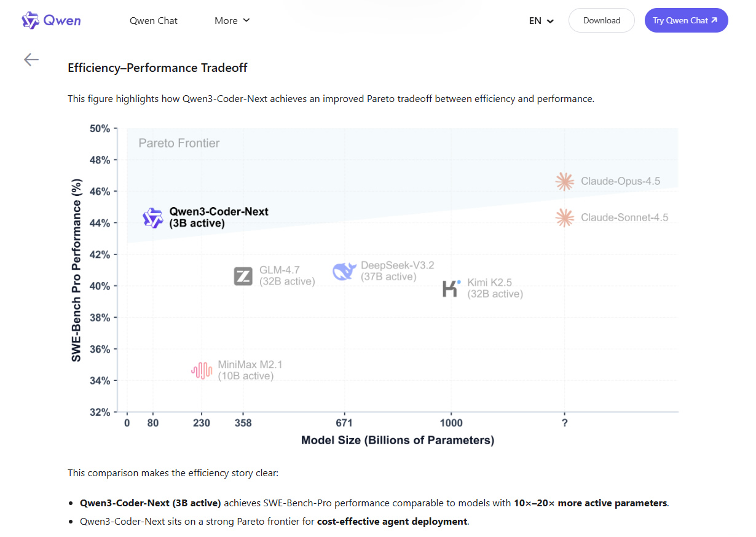Image resolution: width=756 pixels, height=537 pixels.
Task: Click the Model Size x-axis title
Action: [x=398, y=440]
